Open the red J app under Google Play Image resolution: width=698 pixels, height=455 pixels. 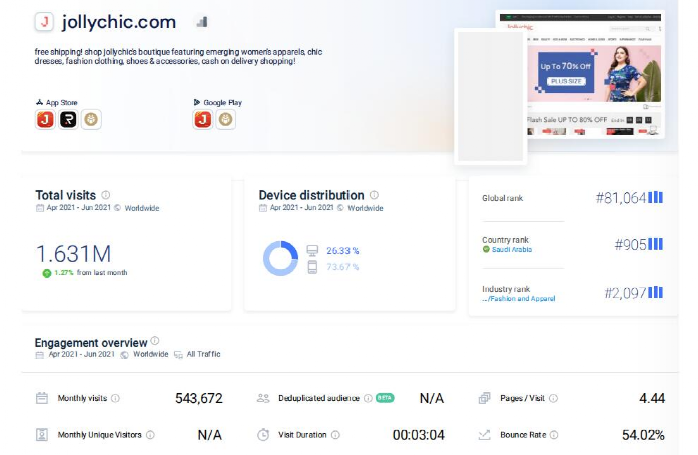coord(203,119)
